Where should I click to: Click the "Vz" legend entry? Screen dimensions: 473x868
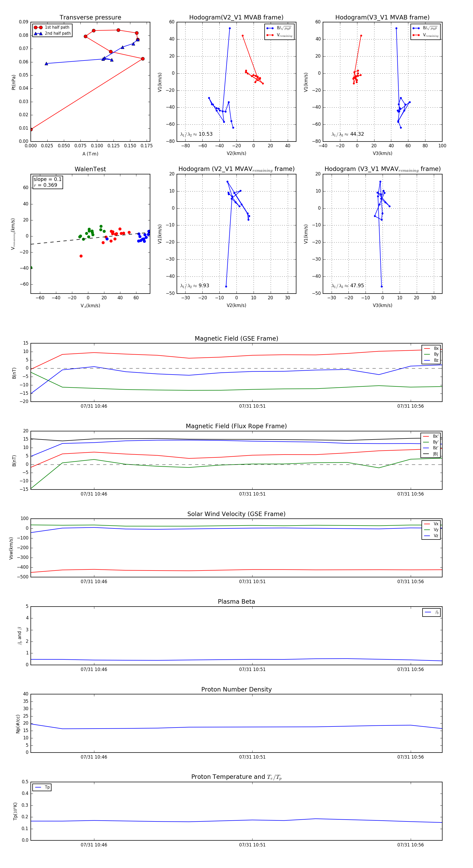pos(431,536)
